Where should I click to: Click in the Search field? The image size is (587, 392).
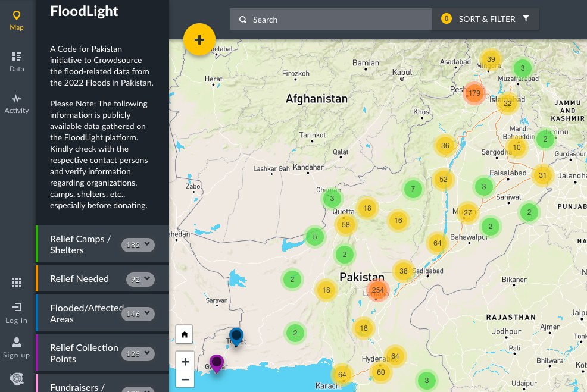pos(330,20)
